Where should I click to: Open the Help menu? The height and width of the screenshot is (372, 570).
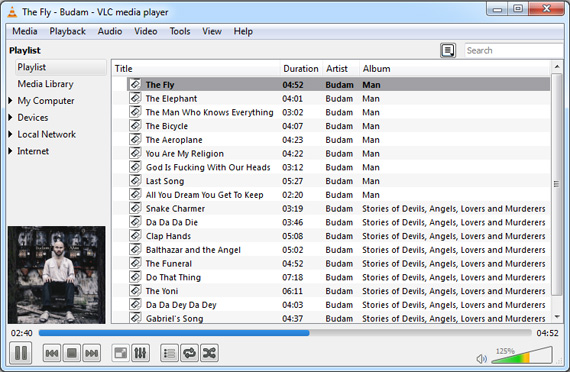[243, 31]
